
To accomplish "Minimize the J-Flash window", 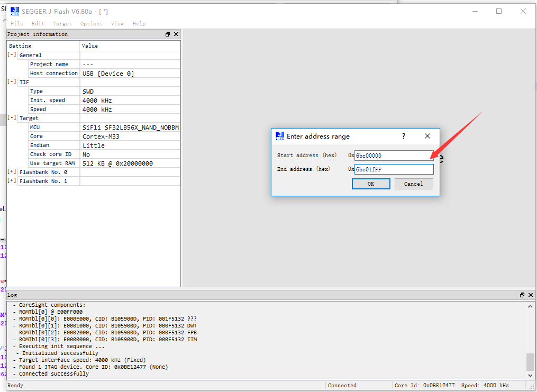I will [x=475, y=11].
